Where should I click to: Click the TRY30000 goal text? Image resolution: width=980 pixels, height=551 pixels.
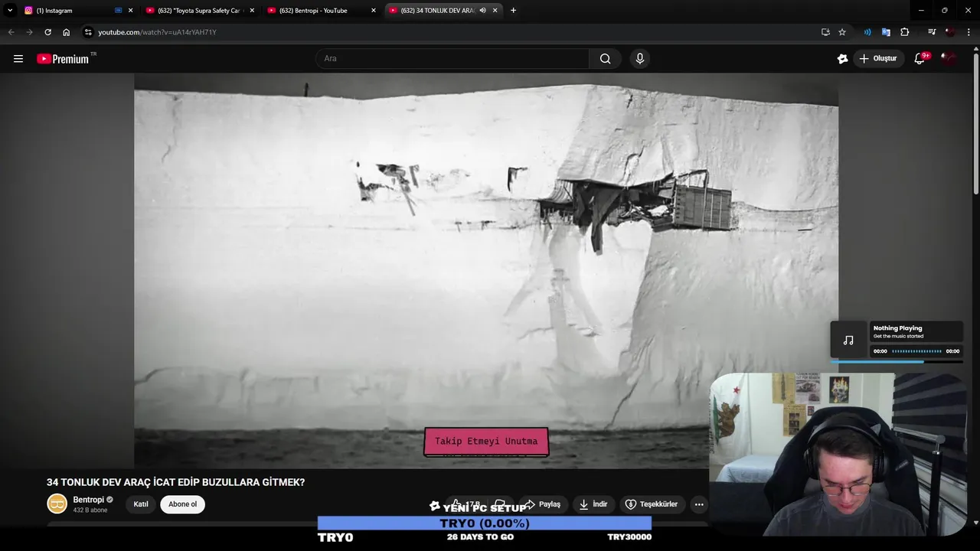point(629,537)
